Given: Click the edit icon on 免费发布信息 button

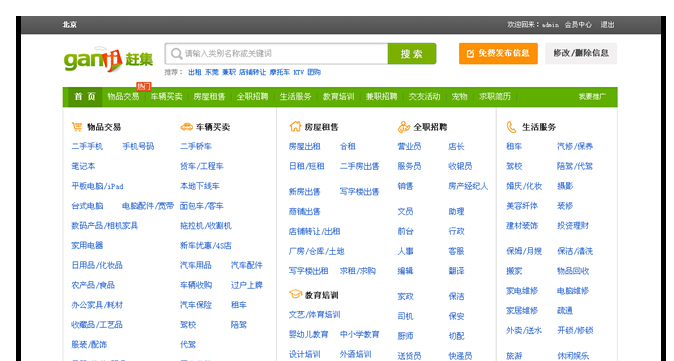Looking at the screenshot, I should pyautogui.click(x=470, y=54).
